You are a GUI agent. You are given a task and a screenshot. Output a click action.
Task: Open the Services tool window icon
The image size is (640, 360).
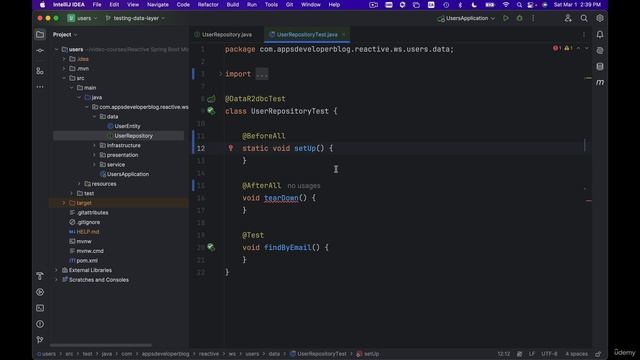tap(40, 292)
